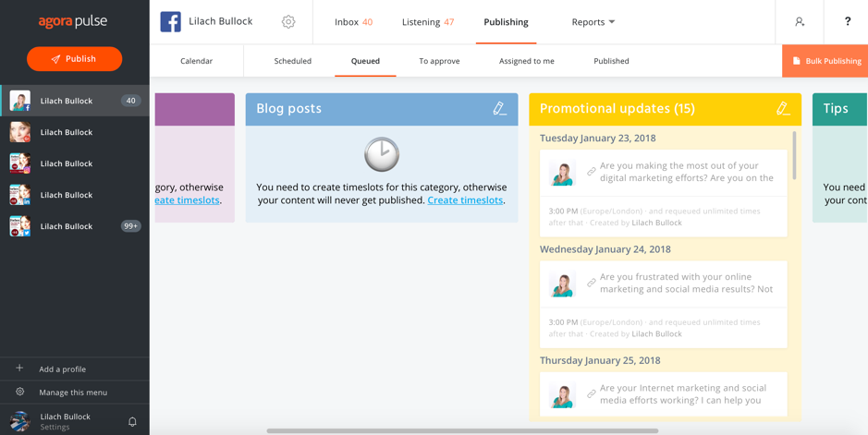Image resolution: width=868 pixels, height=435 pixels.
Task: Select the Google+ Lilach Bullock profile
Action: point(75,132)
